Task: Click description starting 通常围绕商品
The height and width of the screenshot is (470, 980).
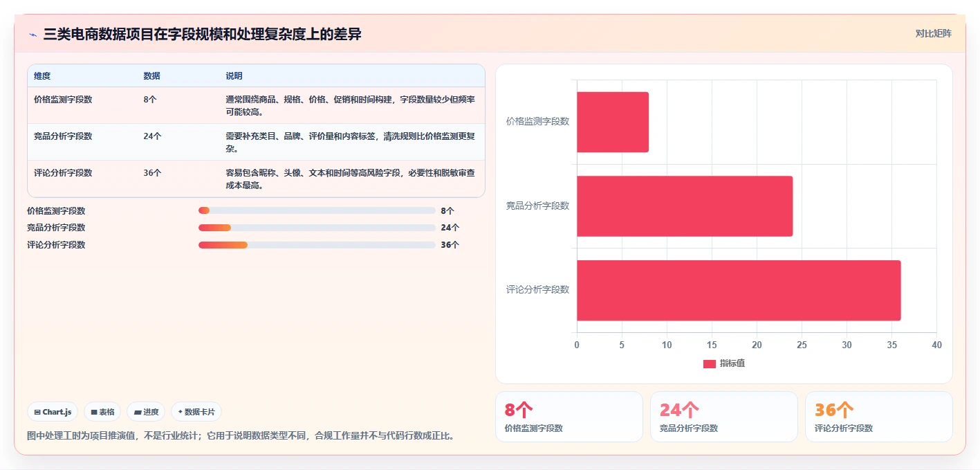Action: 351,106
